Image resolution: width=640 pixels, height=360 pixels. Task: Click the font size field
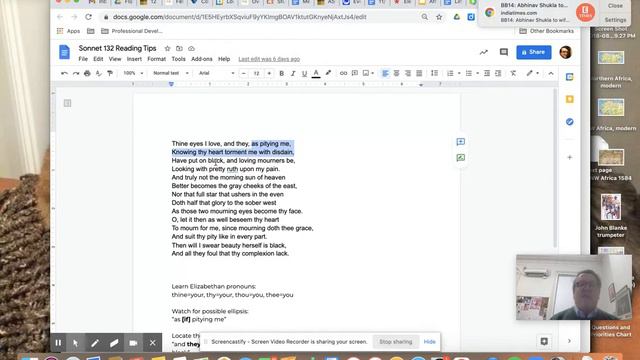(256, 73)
